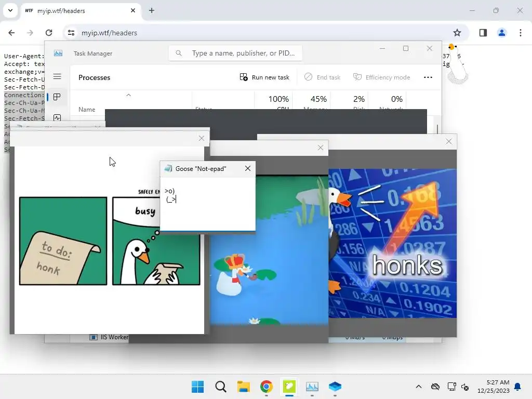Go back with Chrome's back arrow
Image resolution: width=532 pixels, height=399 pixels.
pyautogui.click(x=11, y=33)
